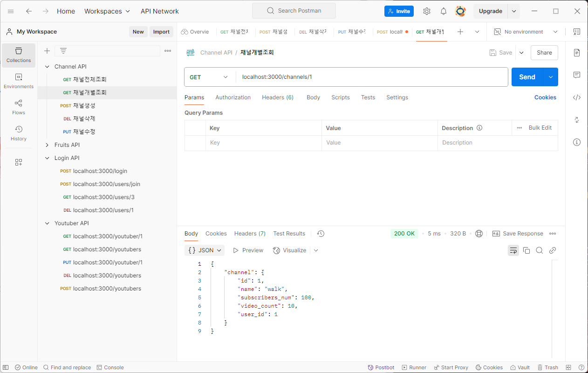Open the History sidebar panel
This screenshot has height=373, width=588.
19,134
